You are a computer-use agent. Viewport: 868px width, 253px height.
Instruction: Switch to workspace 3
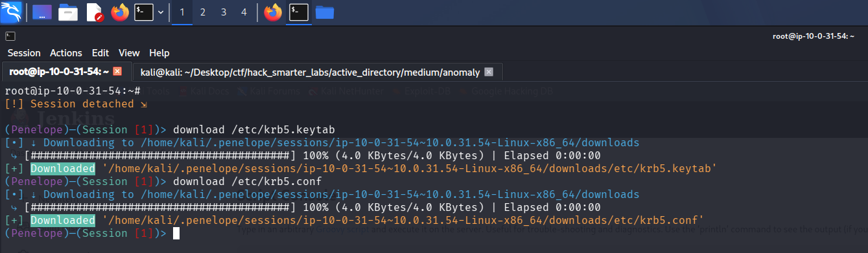coord(224,12)
